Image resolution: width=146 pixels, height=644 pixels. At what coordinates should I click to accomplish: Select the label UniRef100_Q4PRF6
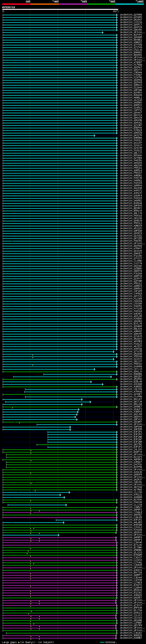[x=131, y=538]
